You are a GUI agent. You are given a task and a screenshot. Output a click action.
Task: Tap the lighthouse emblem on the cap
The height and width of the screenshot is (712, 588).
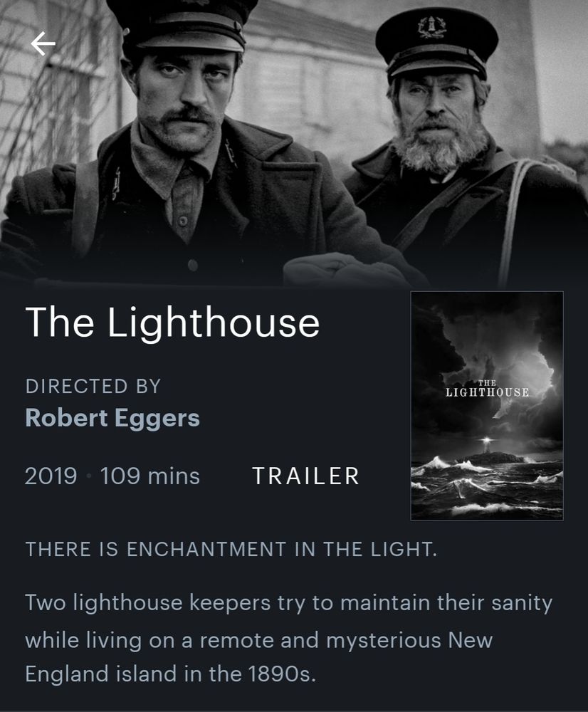pos(431,27)
